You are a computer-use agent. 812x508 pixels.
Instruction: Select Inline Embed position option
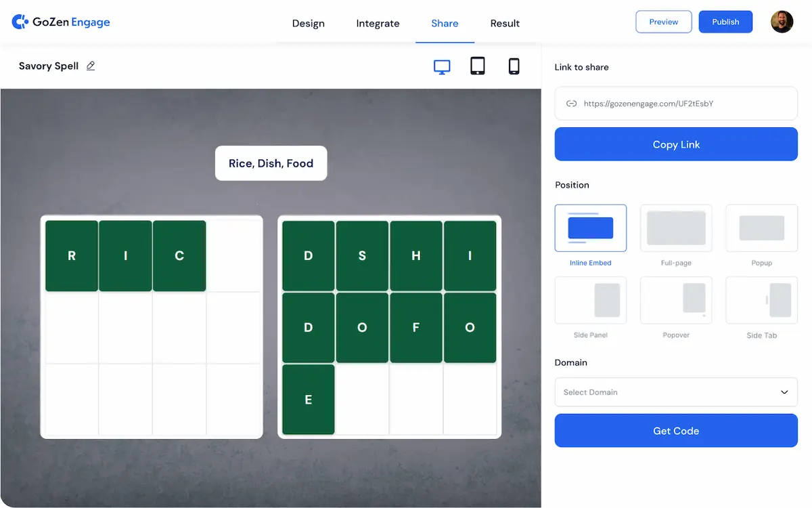(590, 228)
